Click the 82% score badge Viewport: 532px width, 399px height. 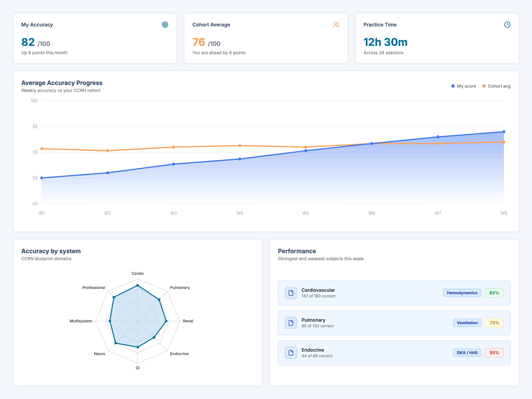(494, 293)
